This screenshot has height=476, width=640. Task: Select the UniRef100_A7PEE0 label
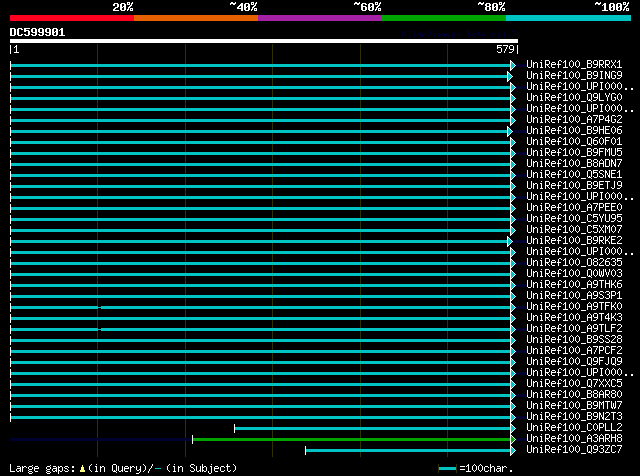point(574,207)
